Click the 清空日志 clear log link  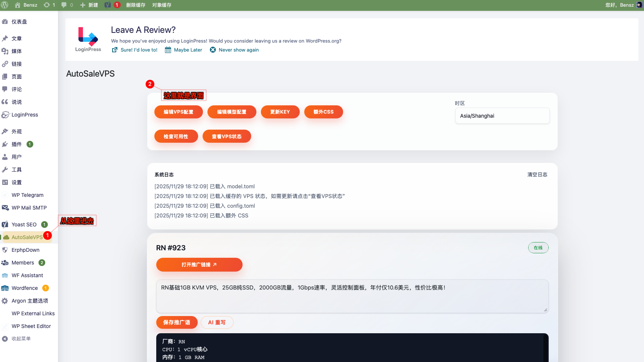tap(537, 174)
